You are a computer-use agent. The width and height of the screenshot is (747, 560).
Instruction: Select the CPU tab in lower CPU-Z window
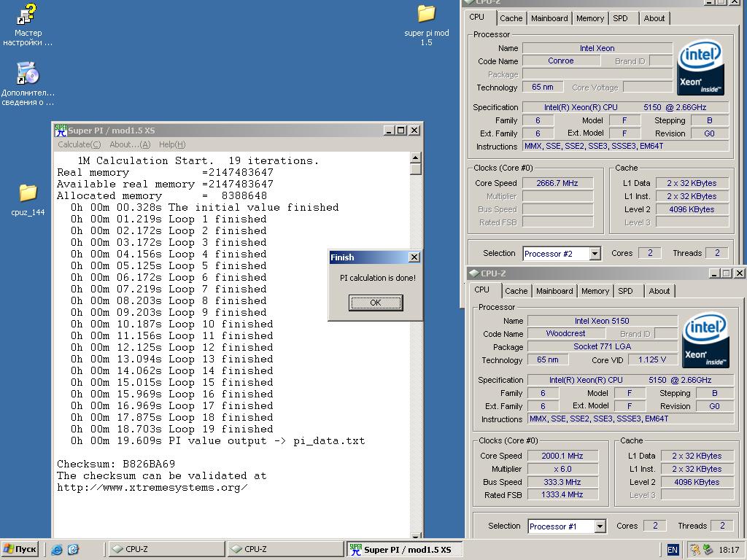(x=481, y=290)
